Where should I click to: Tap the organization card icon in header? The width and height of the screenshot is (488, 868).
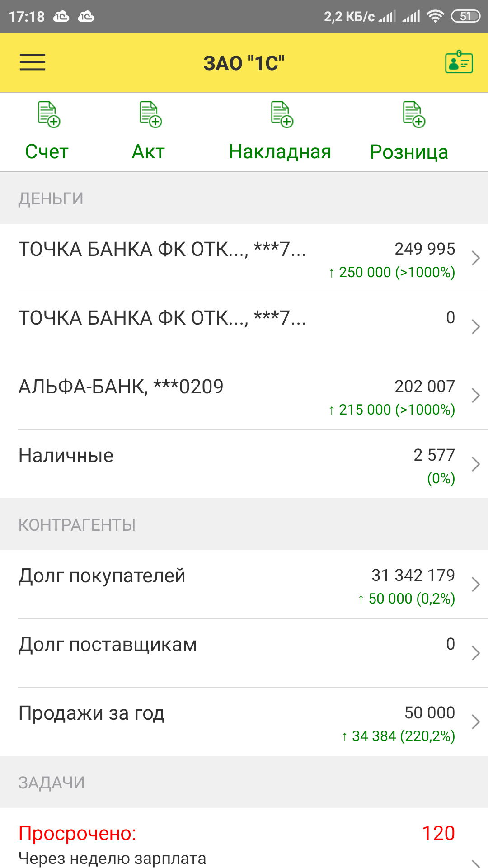coord(459,62)
